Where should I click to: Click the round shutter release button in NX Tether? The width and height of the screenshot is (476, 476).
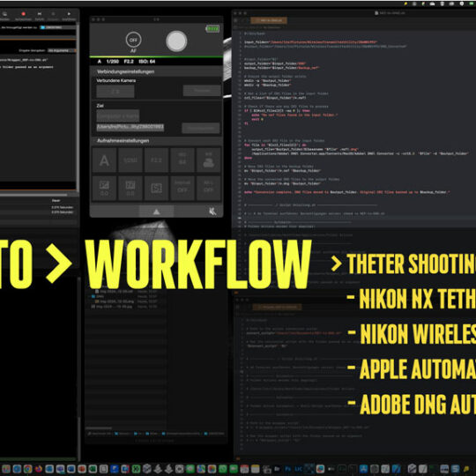[x=176, y=41]
